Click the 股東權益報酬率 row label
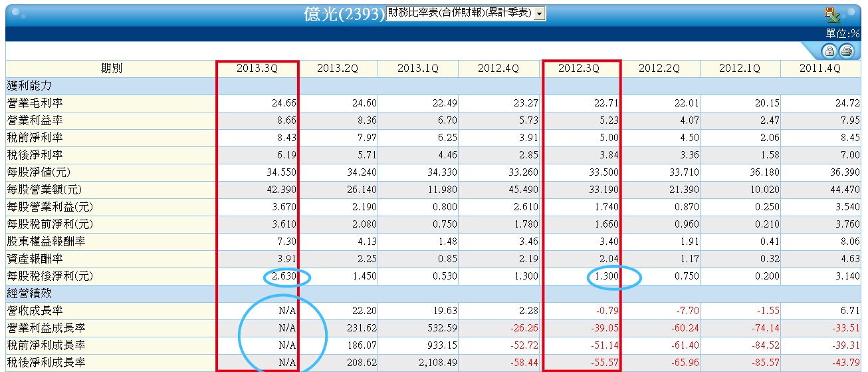 [46, 242]
